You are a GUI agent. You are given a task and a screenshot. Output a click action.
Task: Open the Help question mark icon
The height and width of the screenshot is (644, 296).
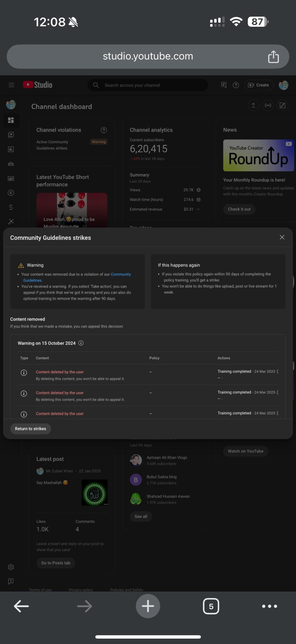236,85
